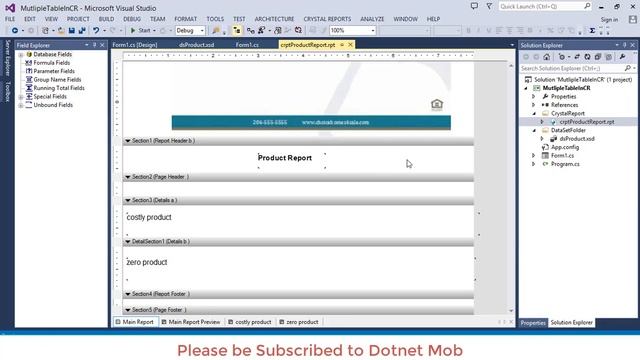This screenshot has width=640, height=360.
Task: Click the notifications filter funnel icon
Action: tap(489, 6)
